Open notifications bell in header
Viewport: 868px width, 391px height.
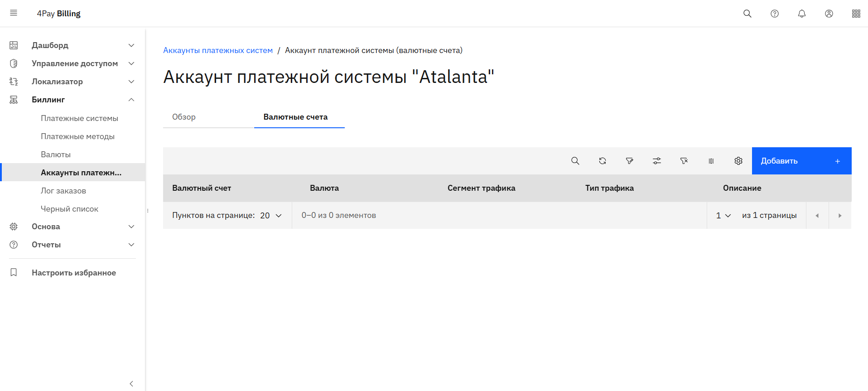coord(801,14)
